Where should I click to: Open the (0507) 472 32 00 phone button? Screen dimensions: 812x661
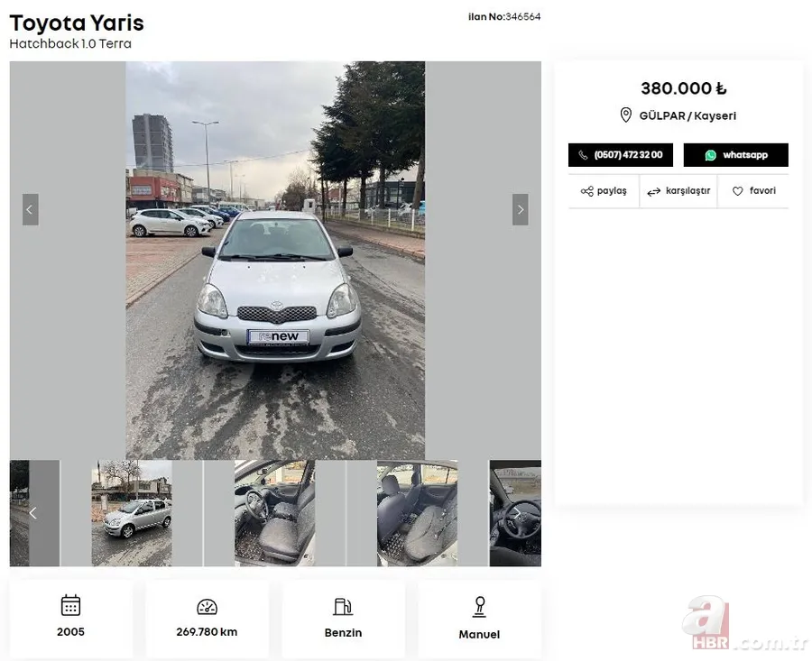(620, 155)
